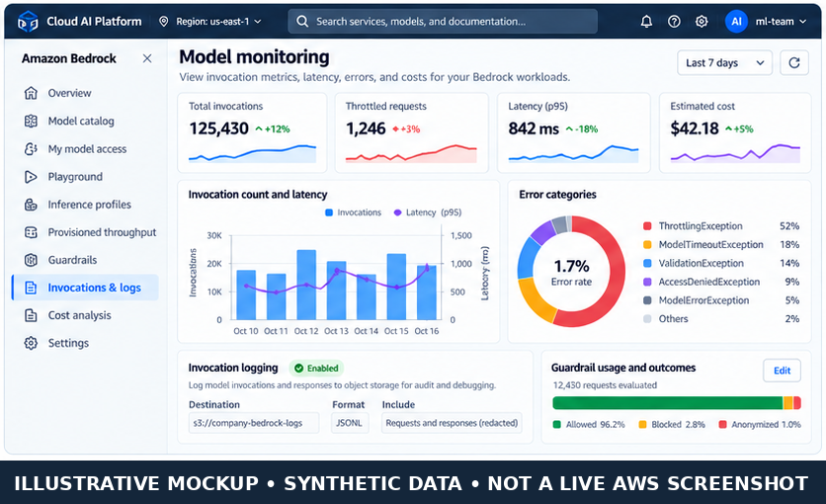Click the Estimated cost sparkline card
Viewport: 826px width, 504px height.
pyautogui.click(x=735, y=132)
